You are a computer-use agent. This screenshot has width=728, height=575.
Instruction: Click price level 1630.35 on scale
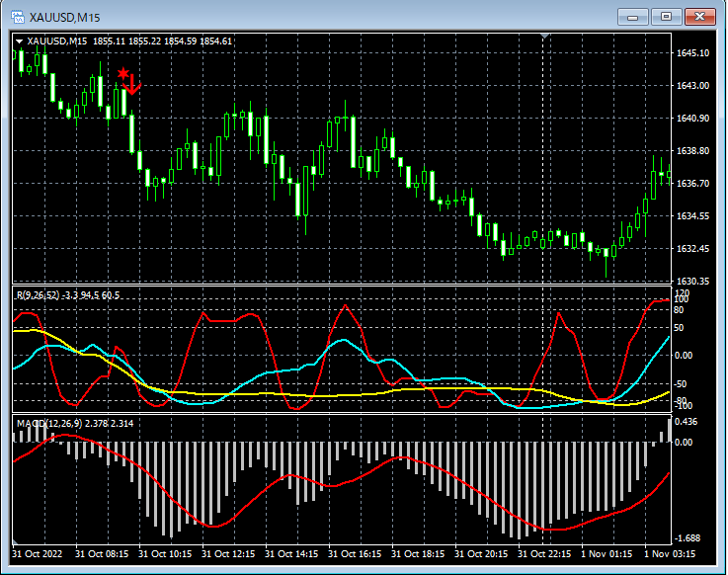click(x=692, y=281)
